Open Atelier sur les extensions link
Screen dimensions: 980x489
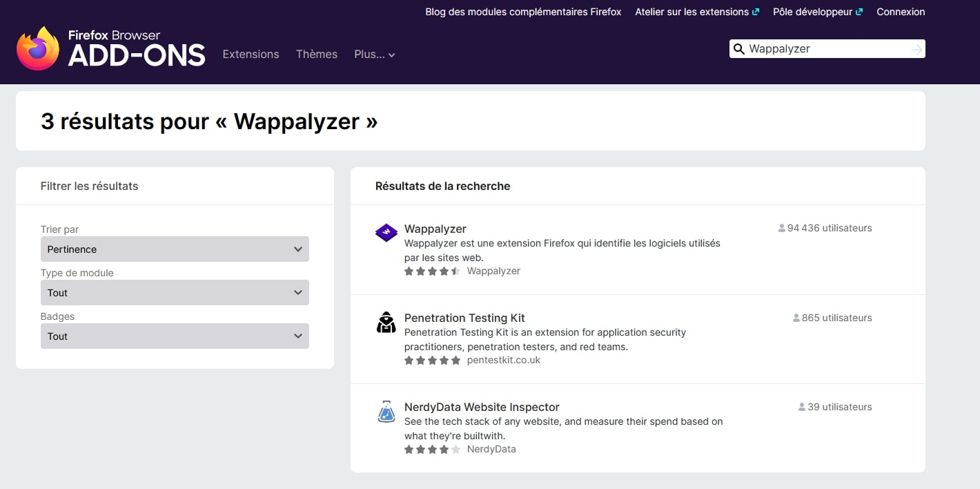click(x=692, y=12)
